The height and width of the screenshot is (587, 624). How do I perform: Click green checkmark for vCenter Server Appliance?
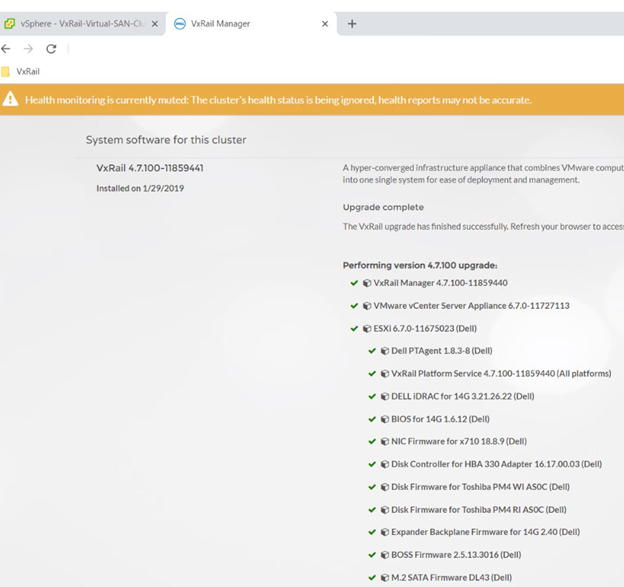(x=354, y=306)
